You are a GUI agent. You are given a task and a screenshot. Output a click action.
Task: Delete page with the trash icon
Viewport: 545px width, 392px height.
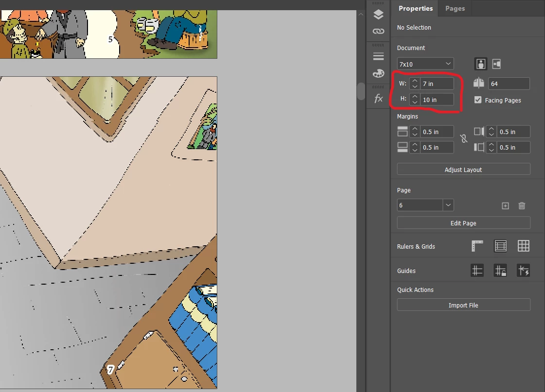[522, 206]
